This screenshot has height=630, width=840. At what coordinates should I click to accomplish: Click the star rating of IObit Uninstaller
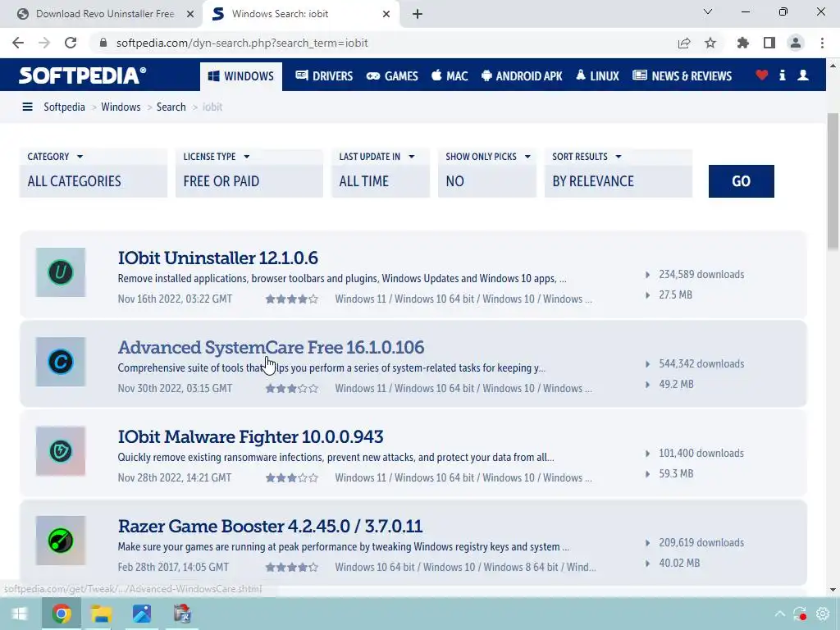(x=291, y=299)
